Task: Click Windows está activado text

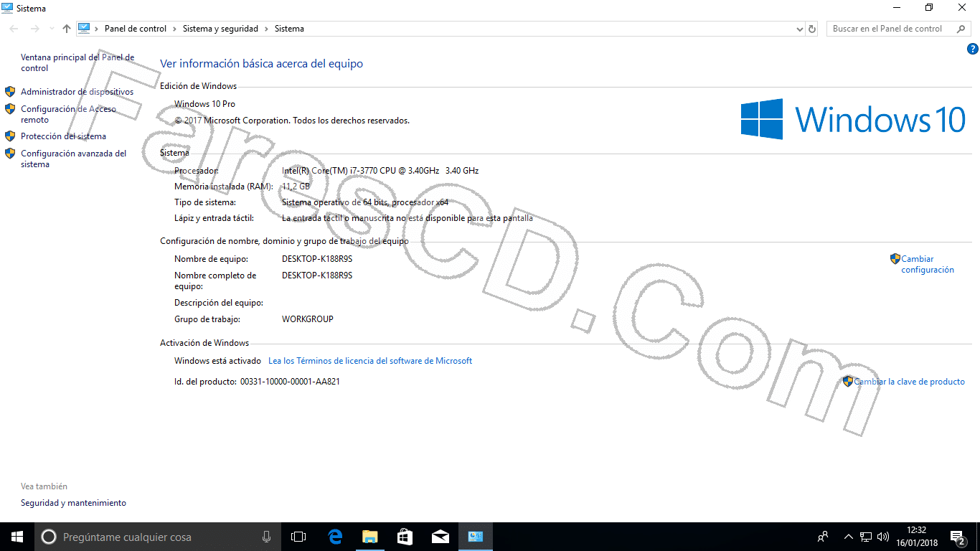Action: pos(217,361)
